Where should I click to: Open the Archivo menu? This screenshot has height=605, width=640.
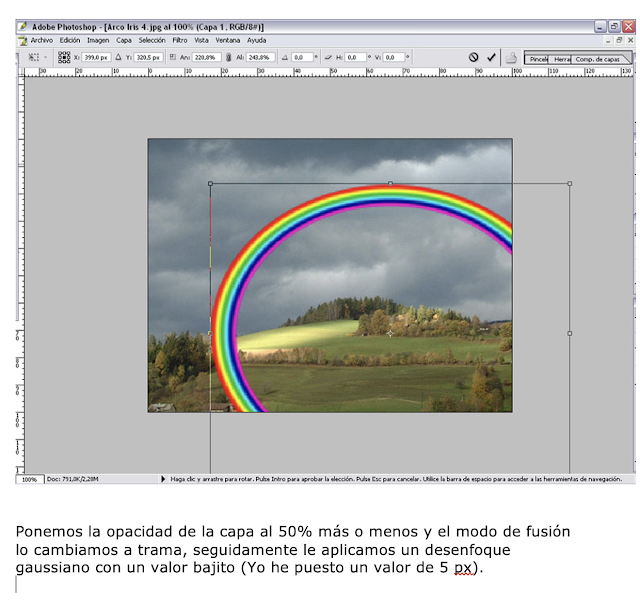pos(42,40)
